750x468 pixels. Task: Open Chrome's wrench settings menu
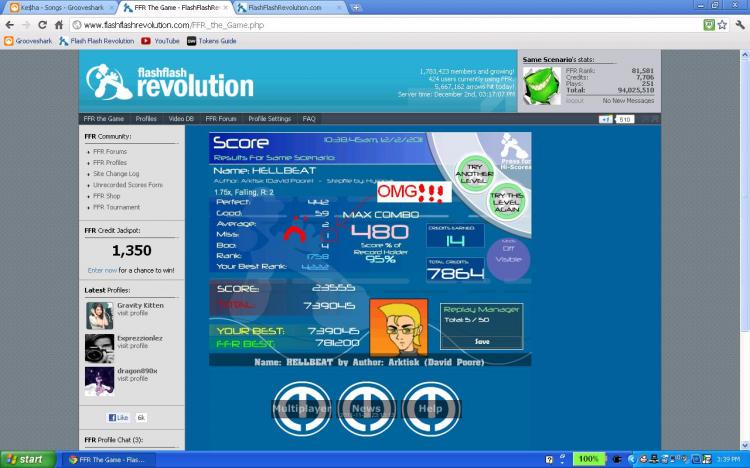738,25
